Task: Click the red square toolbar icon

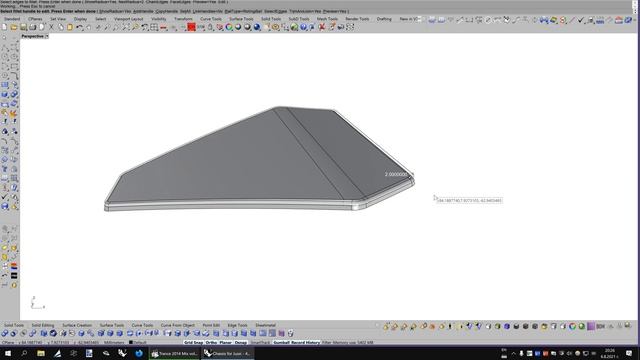Action: [x=191, y=27]
